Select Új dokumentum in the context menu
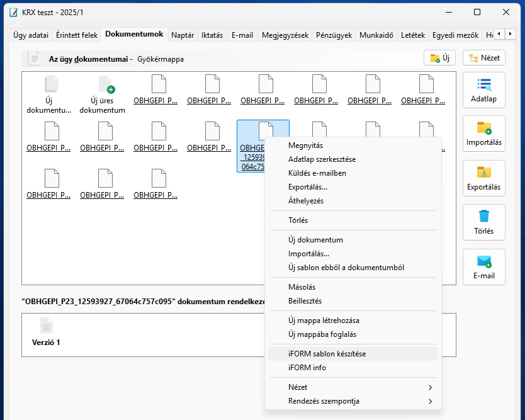The height and width of the screenshot is (420, 525). [353, 240]
